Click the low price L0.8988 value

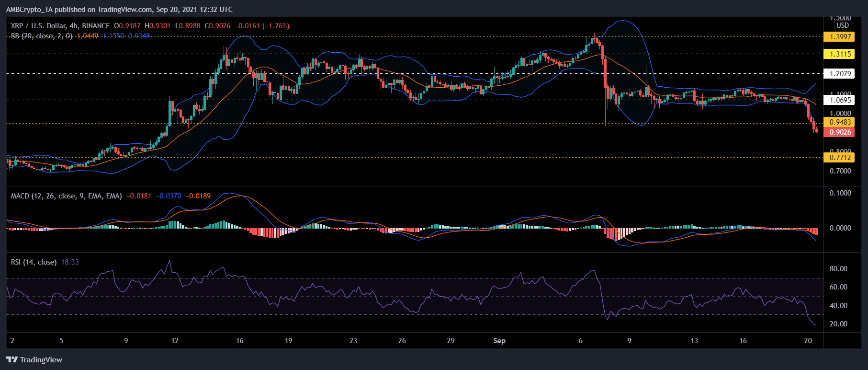click(x=188, y=26)
